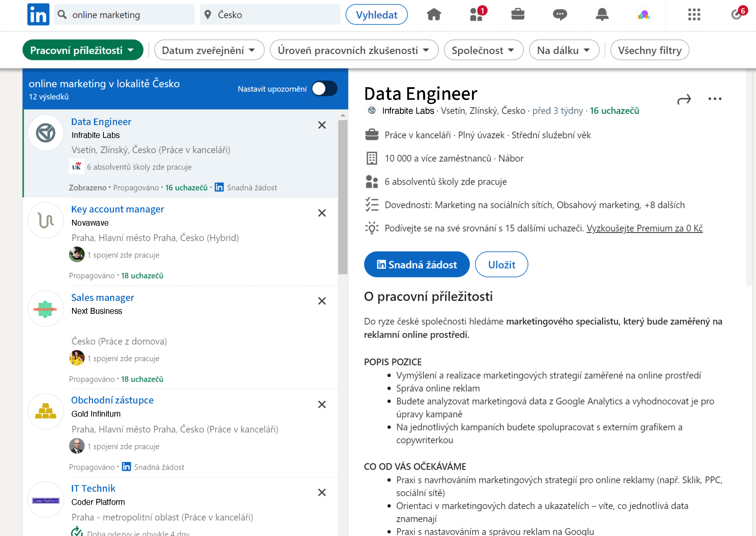Go to the Home feed icon

(434, 15)
